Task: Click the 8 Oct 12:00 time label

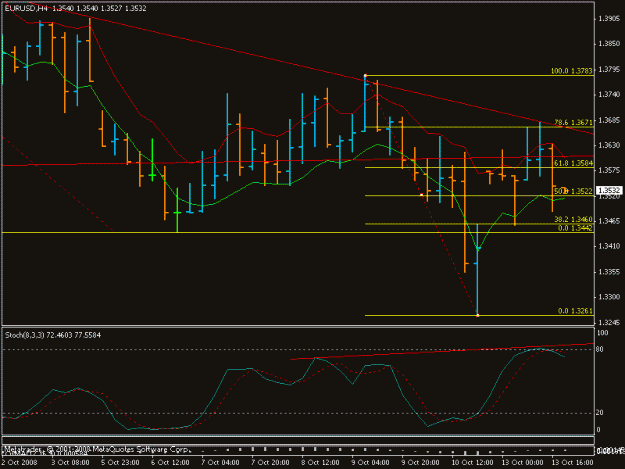Action: [x=320, y=463]
